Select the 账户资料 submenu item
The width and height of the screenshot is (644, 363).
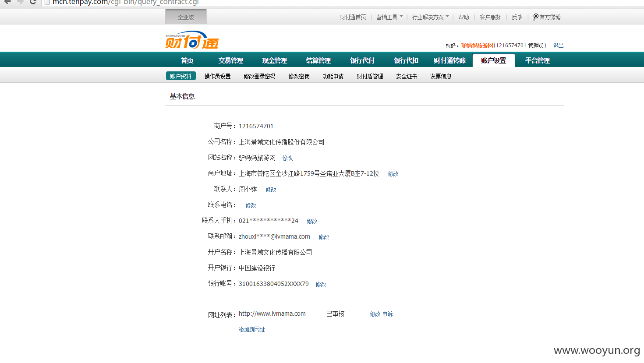pyautogui.click(x=180, y=76)
